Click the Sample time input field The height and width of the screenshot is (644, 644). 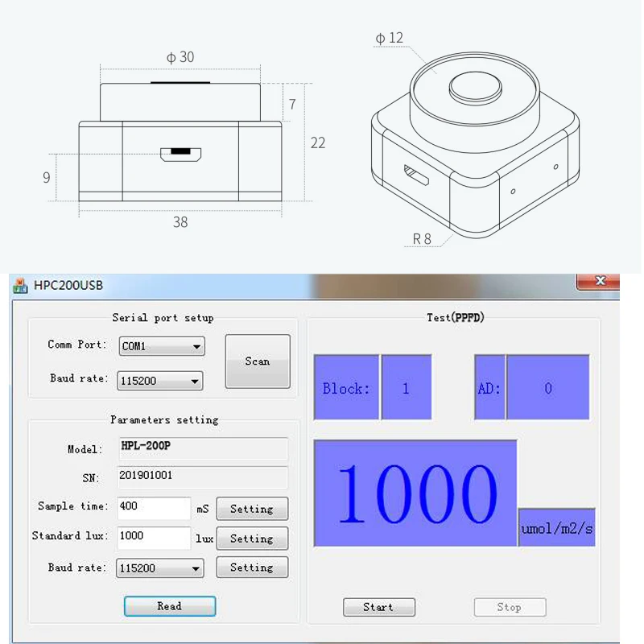[154, 509]
